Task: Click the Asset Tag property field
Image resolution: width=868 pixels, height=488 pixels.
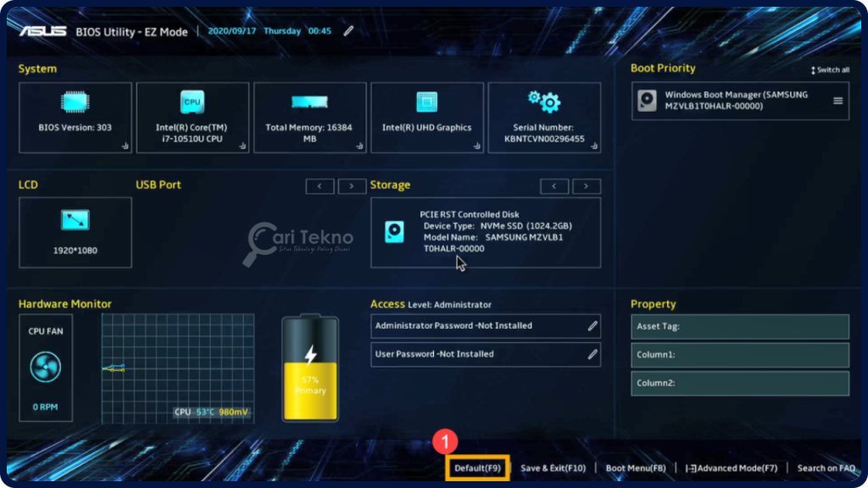Action: [738, 326]
